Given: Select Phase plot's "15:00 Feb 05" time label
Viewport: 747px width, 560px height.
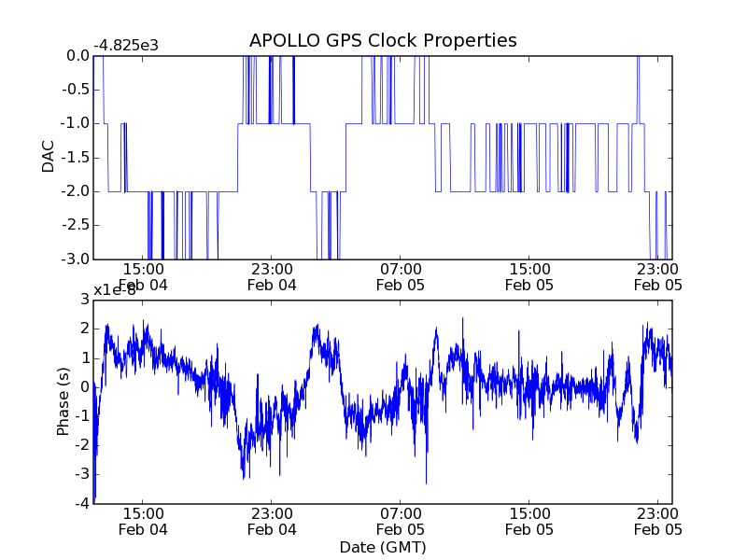Looking at the screenshot, I should 529,522.
